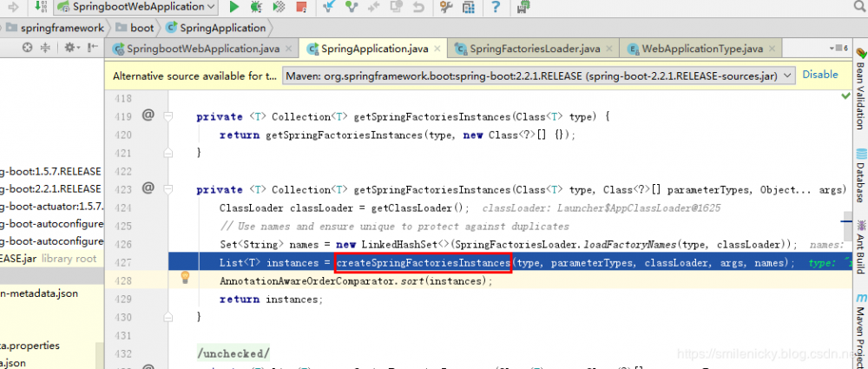868x369 pixels.
Task: Close the SpringbootWebApplication.java tab
Action: (x=288, y=49)
